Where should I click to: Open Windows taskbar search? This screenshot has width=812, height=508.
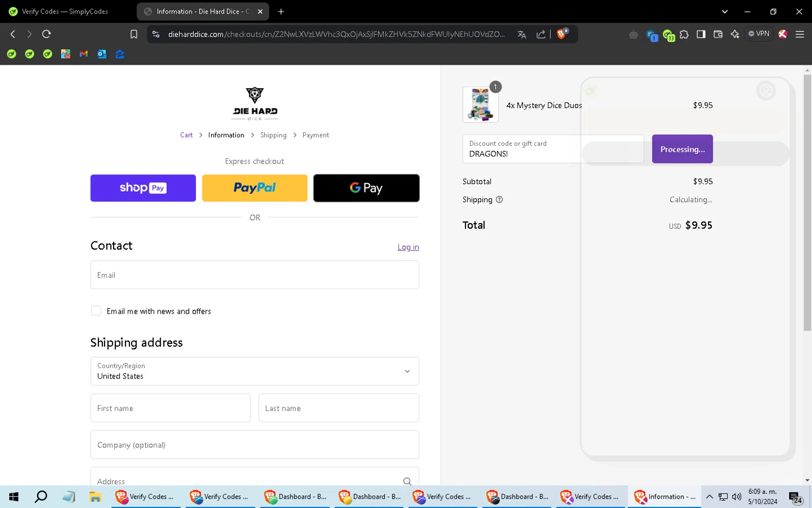[41, 497]
